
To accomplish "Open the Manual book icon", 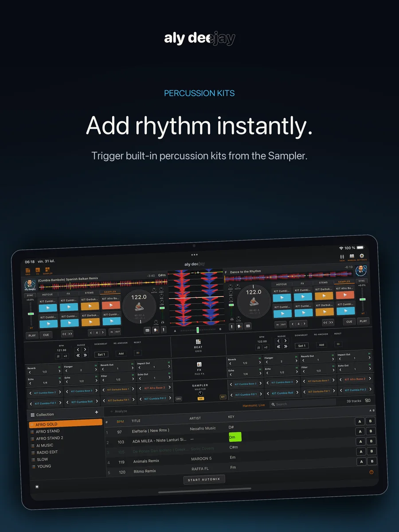I will coord(352,258).
